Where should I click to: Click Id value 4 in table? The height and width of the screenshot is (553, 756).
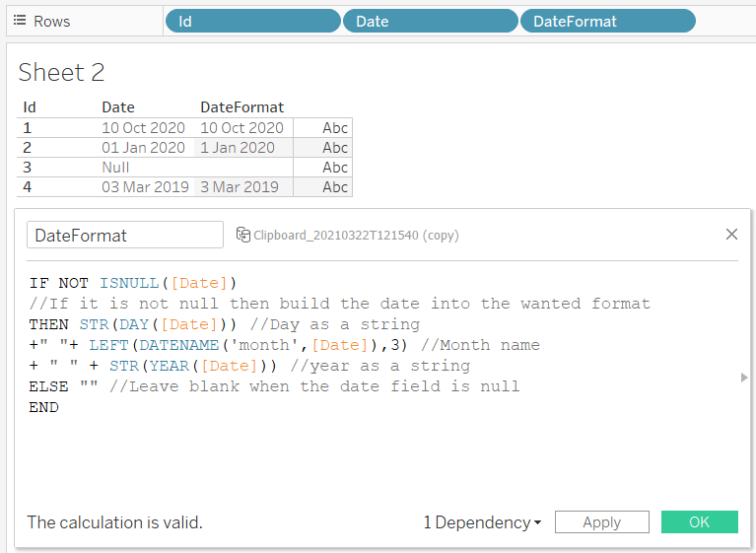27,187
